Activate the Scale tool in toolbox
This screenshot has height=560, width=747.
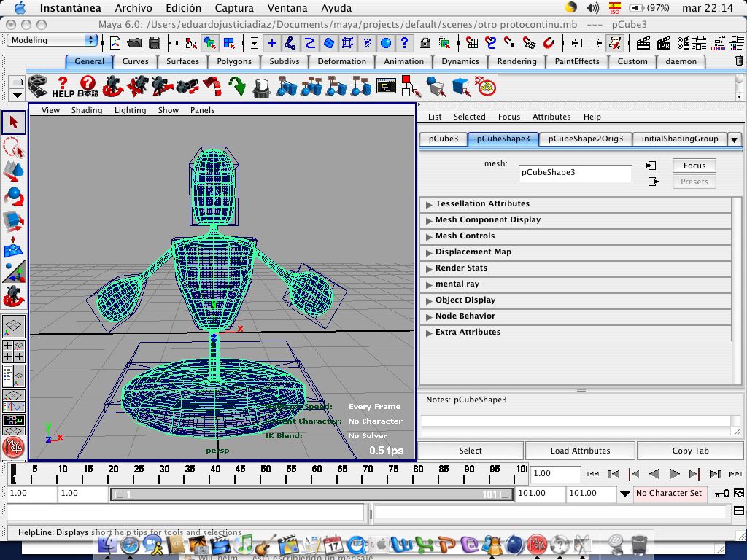tap(14, 222)
